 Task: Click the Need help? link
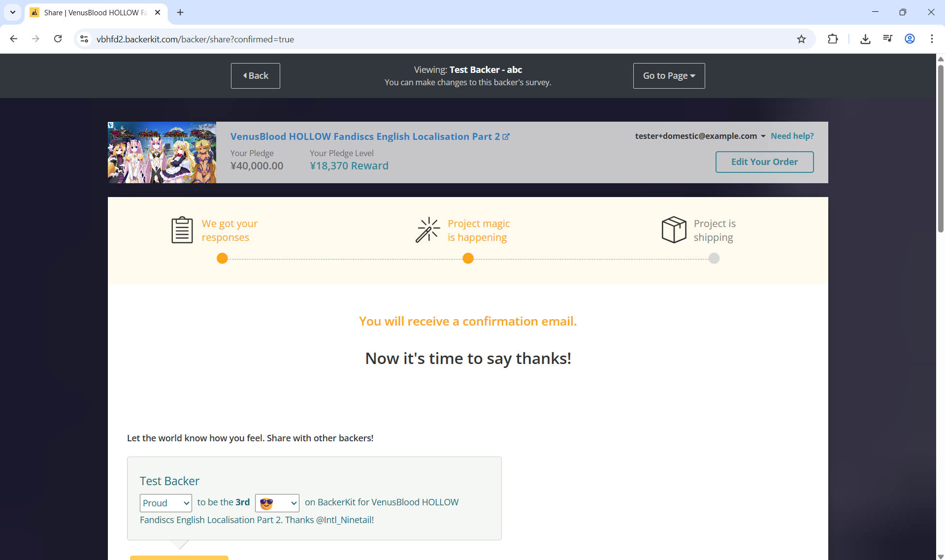(792, 136)
